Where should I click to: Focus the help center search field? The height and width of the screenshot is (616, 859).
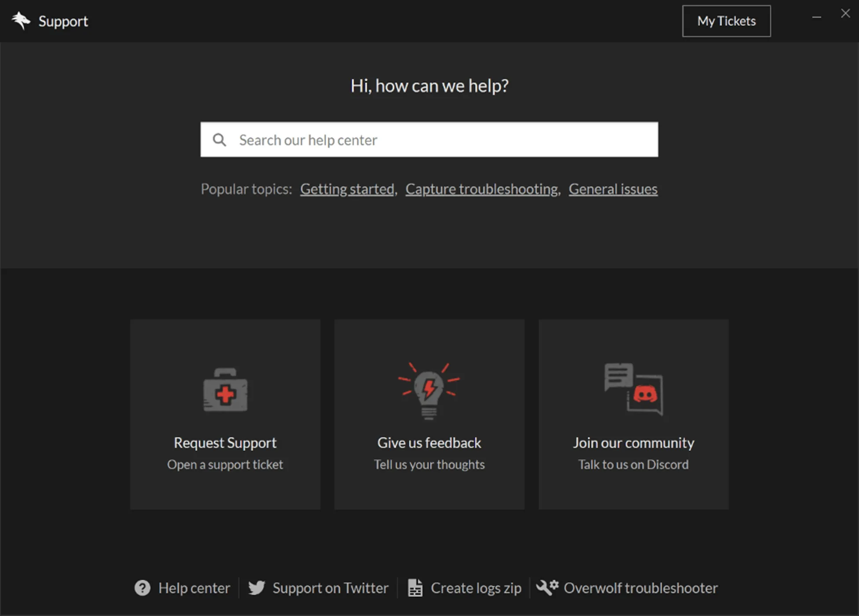tap(429, 139)
